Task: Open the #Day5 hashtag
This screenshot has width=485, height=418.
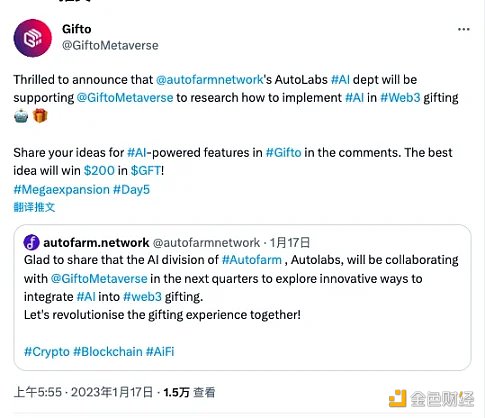Action: [x=131, y=190]
